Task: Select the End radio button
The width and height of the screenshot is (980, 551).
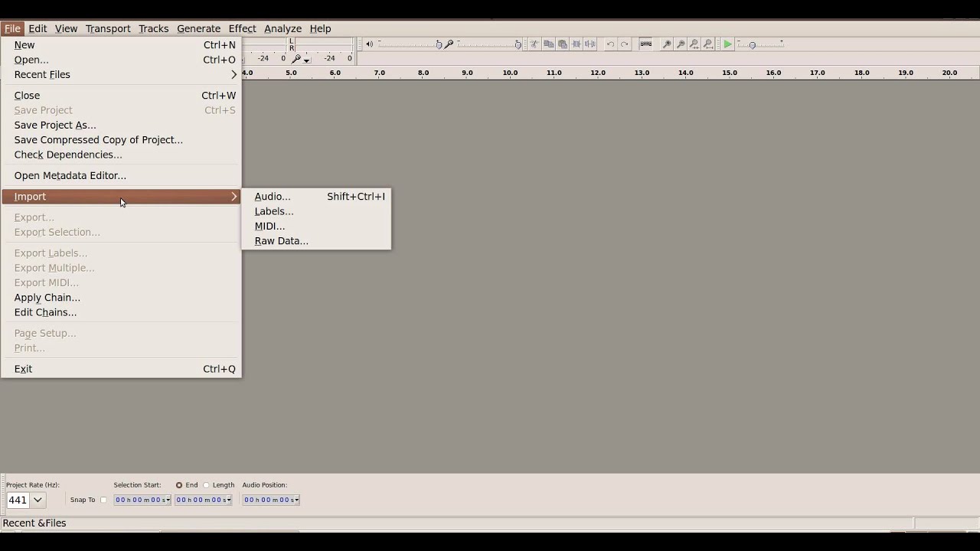Action: point(179,485)
